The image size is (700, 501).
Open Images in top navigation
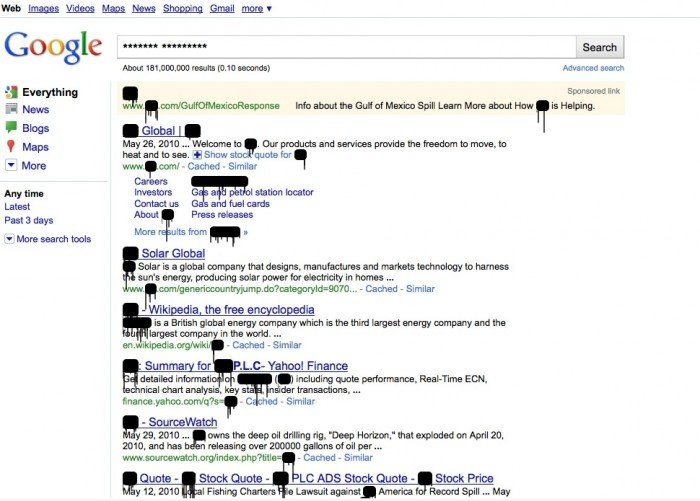pyautogui.click(x=43, y=8)
